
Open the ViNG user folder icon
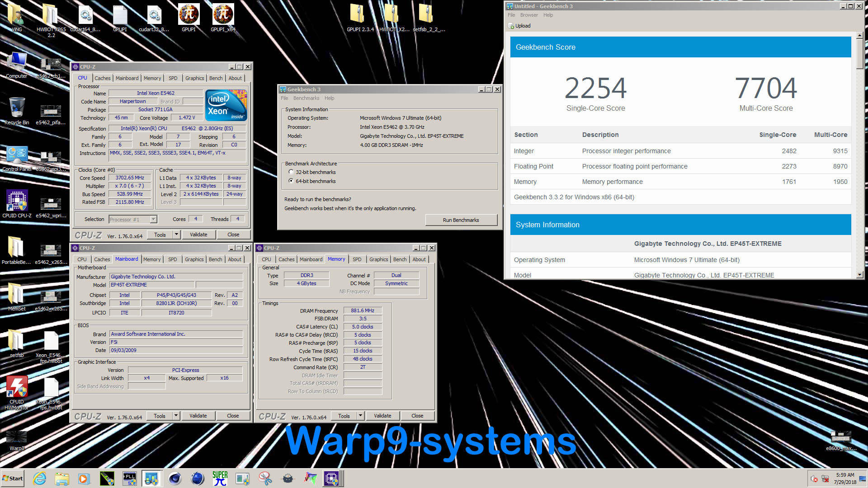[17, 18]
